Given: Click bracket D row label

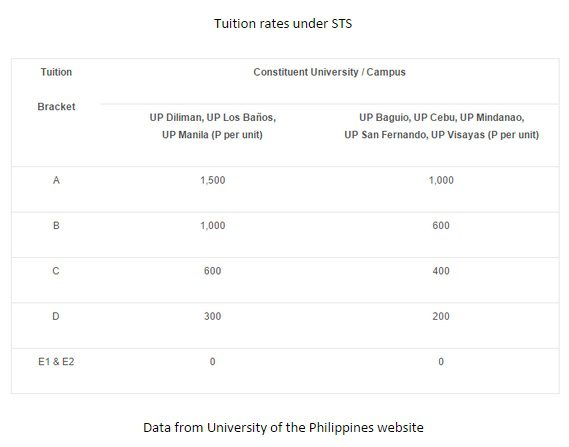Looking at the screenshot, I should pyautogui.click(x=56, y=316).
